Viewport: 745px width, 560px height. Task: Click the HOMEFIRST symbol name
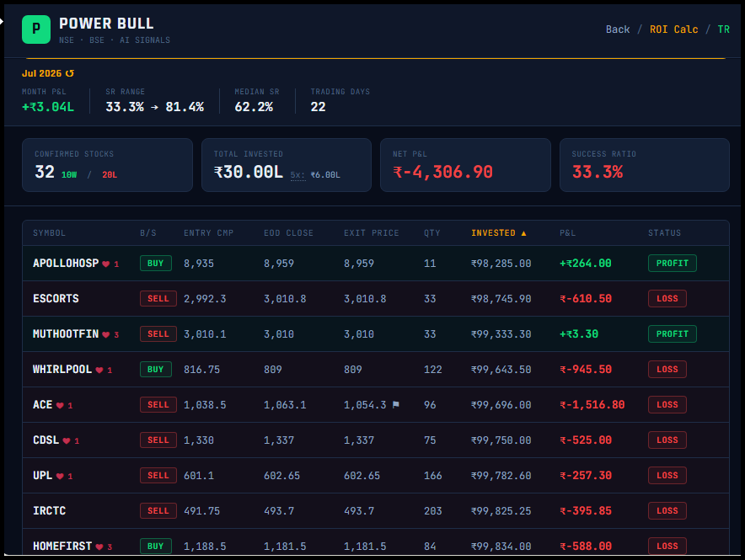tap(62, 547)
